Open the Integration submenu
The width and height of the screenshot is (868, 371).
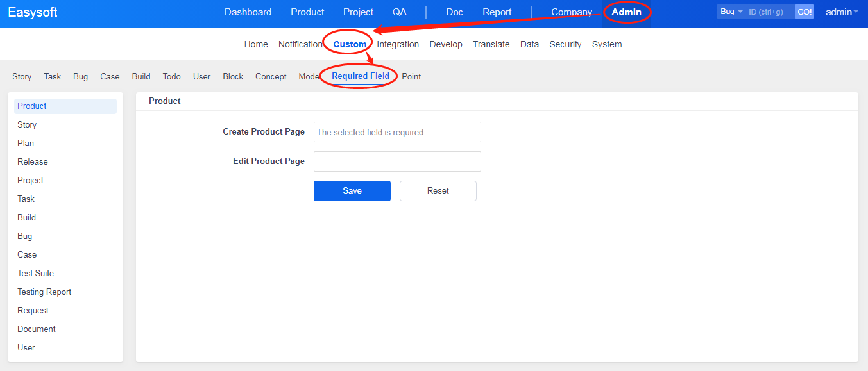398,44
